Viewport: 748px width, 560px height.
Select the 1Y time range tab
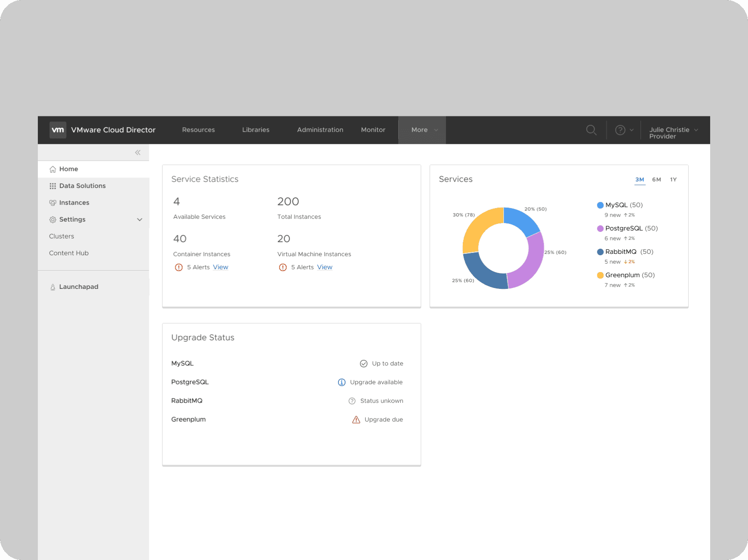pos(673,180)
